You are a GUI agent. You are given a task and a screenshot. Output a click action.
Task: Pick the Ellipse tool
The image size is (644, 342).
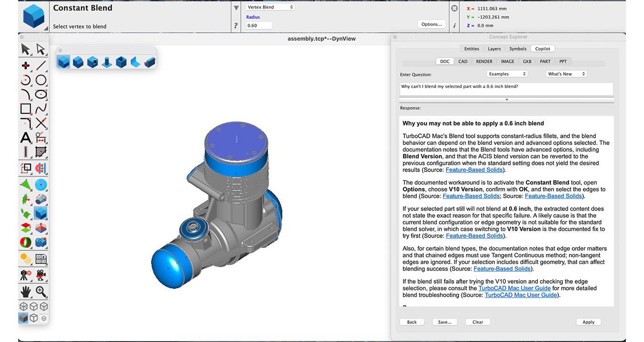click(x=41, y=94)
